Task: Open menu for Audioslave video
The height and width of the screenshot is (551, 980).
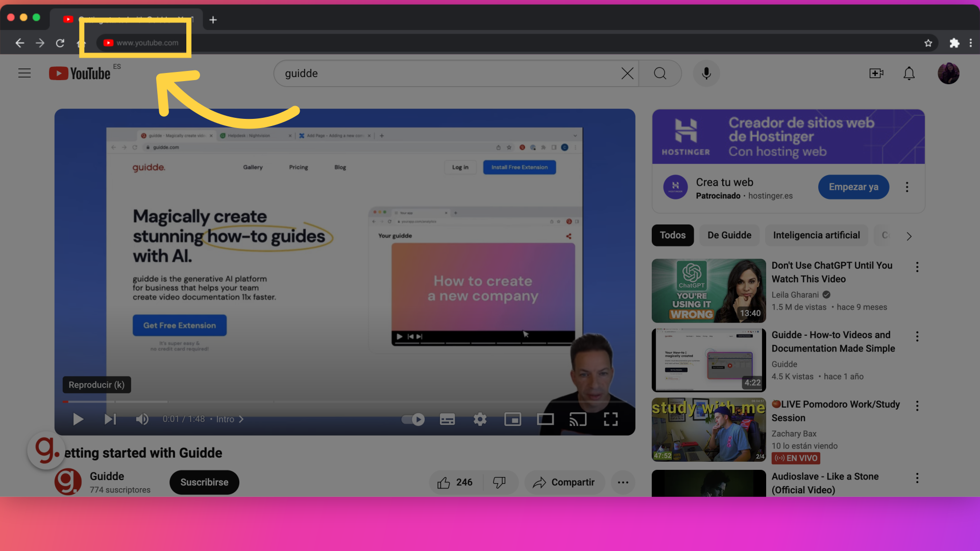Action: point(917,478)
